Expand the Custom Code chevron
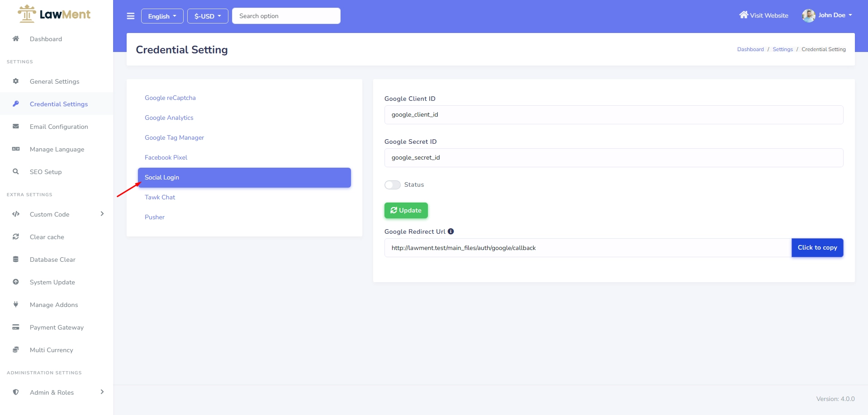Screen dimensions: 868x415 102,214
